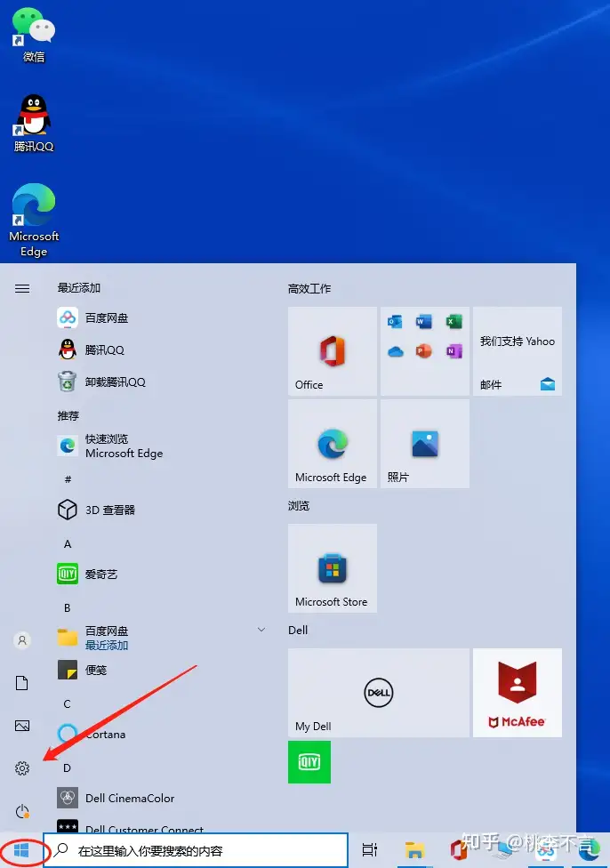Open Settings gear in Start sidebar

pos(22,768)
